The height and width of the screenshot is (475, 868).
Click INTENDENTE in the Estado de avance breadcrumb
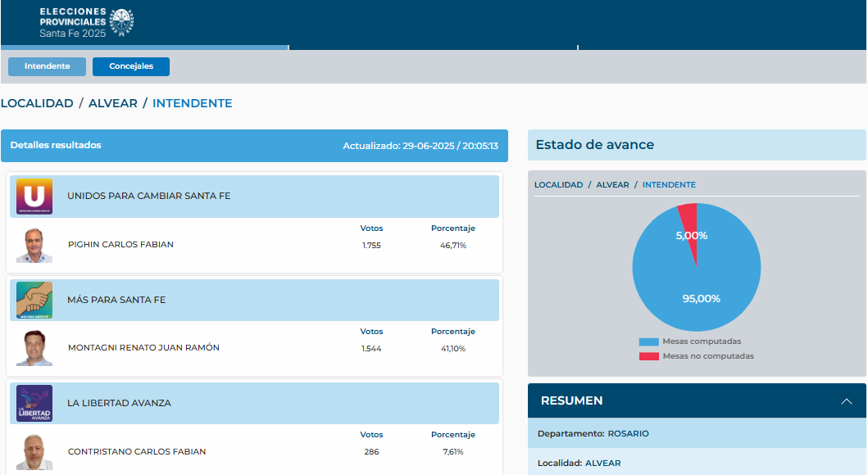point(669,185)
